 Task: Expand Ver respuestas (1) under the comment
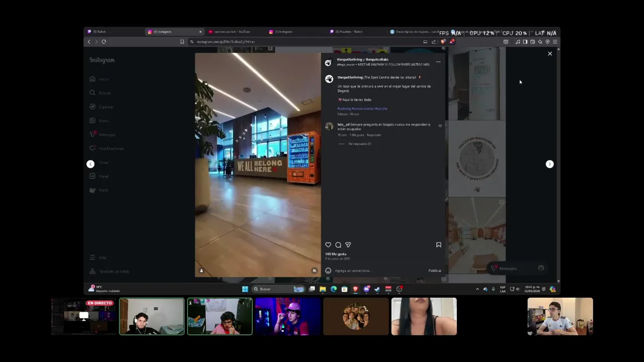coord(359,144)
